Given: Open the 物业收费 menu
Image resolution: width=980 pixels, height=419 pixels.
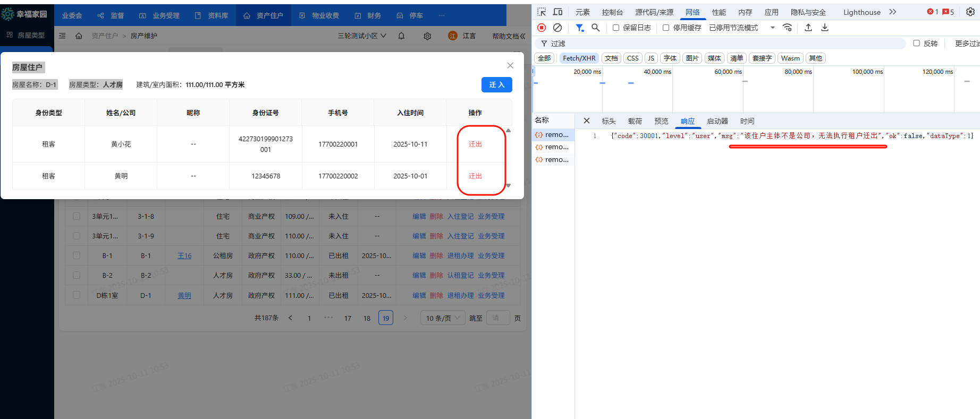Looking at the screenshot, I should tap(319, 15).
